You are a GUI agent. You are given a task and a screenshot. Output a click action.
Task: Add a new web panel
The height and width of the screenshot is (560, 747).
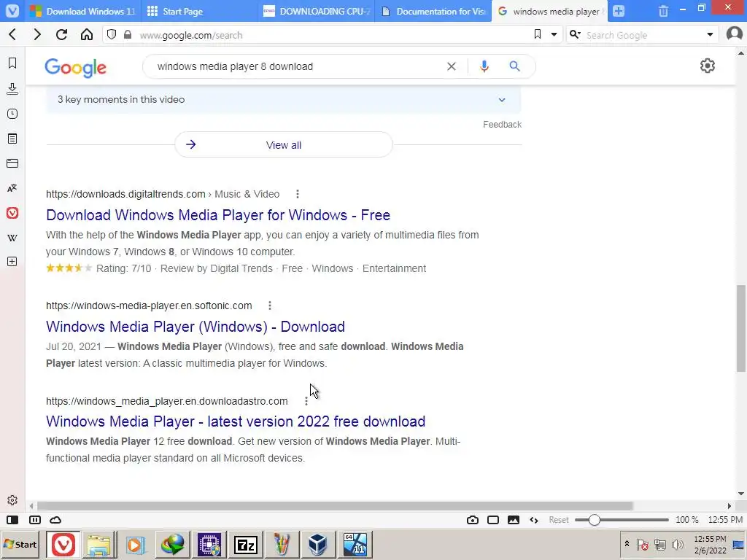[x=12, y=262]
